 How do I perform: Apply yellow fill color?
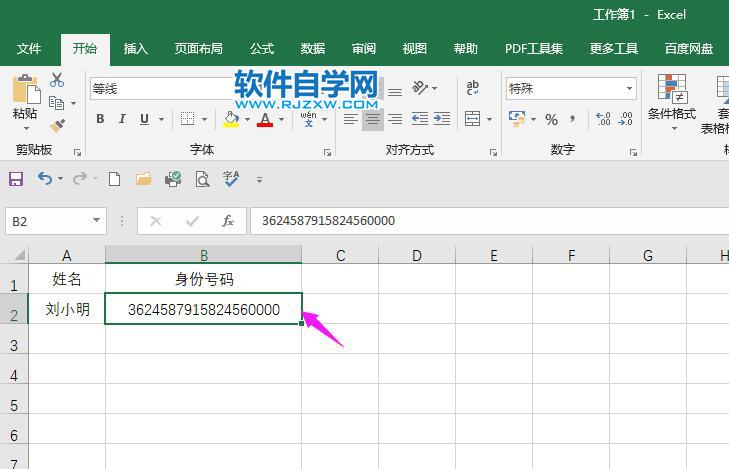coord(231,119)
